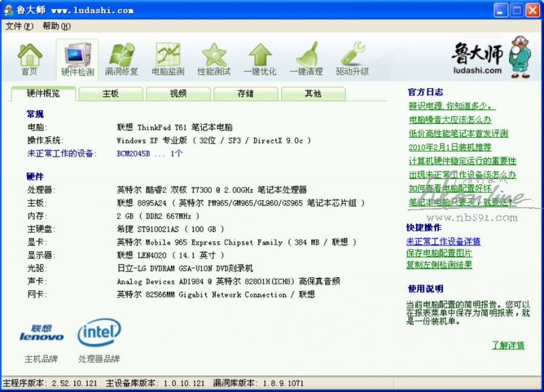The width and height of the screenshot is (544, 392).
Task: Click the Intel processor brand logo
Action: (x=99, y=333)
